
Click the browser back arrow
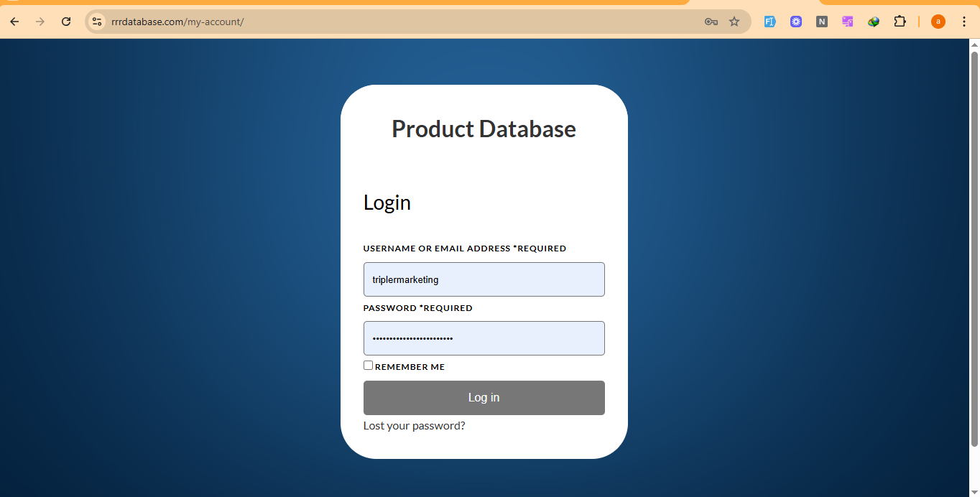pos(14,22)
